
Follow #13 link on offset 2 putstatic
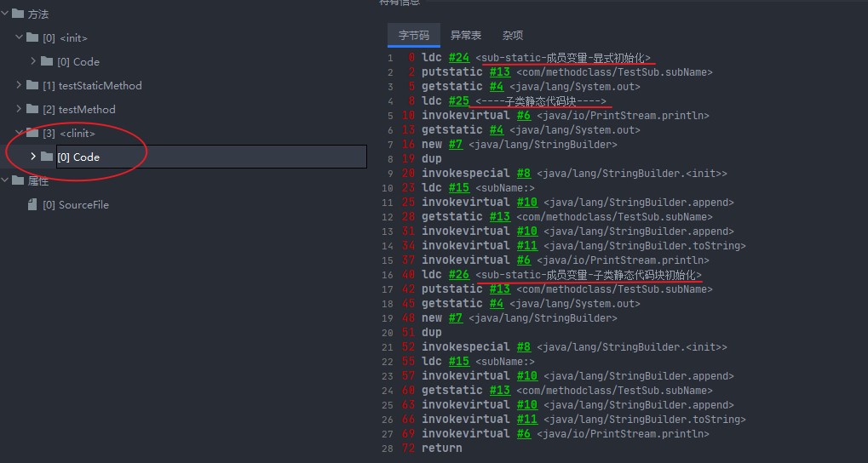500,71
